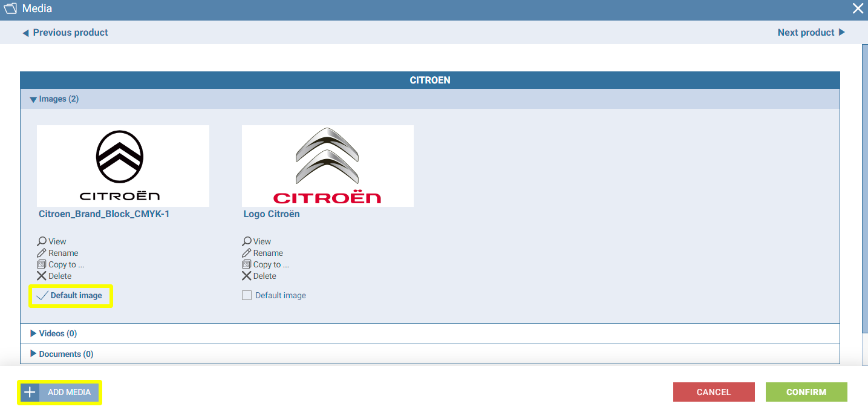Click the CITROEN product header bar
Screen dimensions: 868x418
point(430,80)
